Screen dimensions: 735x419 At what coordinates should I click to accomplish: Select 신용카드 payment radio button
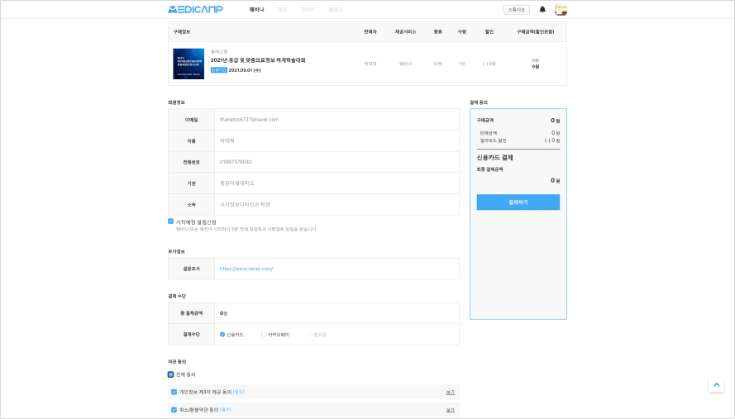[x=222, y=334]
